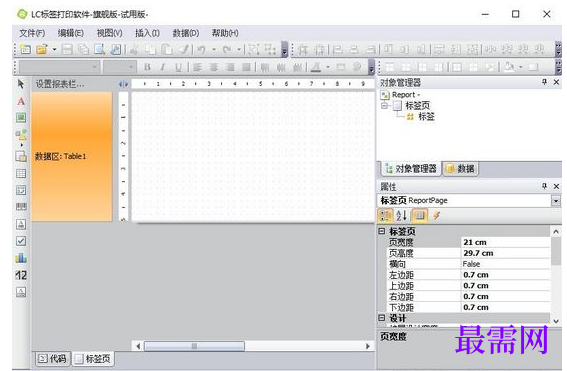The image size is (567, 371).
Task: Click the text color A swatch
Action: [x=316, y=67]
